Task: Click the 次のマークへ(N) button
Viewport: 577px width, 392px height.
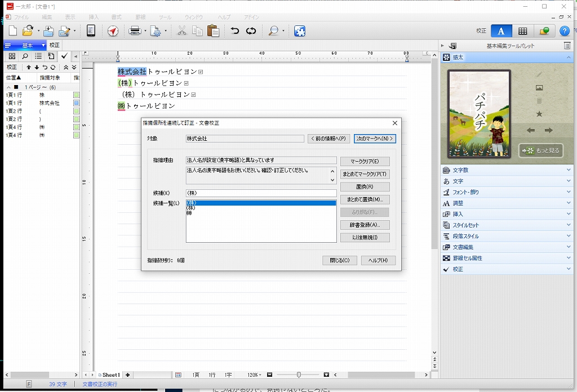Action: (375, 139)
